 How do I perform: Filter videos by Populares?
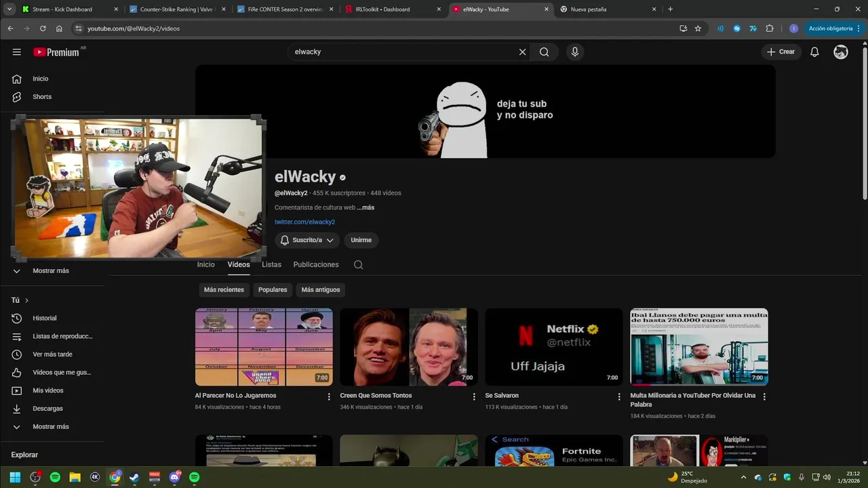point(273,289)
